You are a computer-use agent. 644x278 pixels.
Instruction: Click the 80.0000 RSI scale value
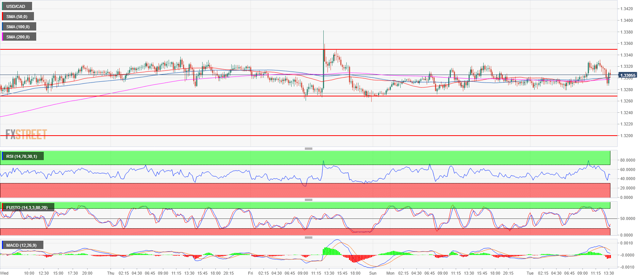[x=627, y=160]
